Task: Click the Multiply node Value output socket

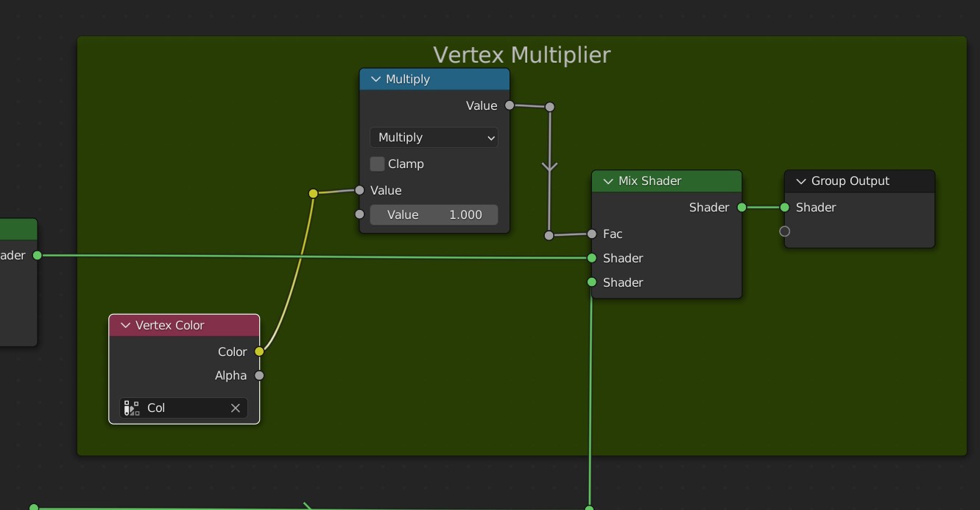Action: click(510, 105)
